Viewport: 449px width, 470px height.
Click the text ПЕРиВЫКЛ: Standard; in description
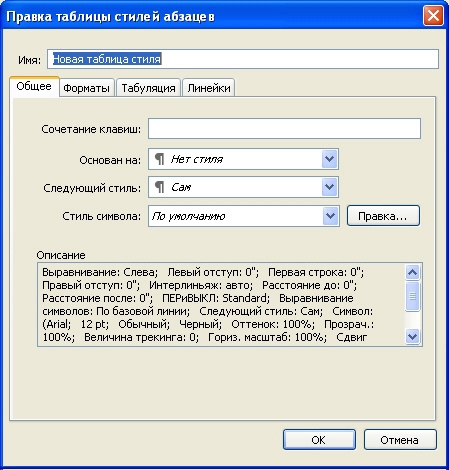coord(216,298)
